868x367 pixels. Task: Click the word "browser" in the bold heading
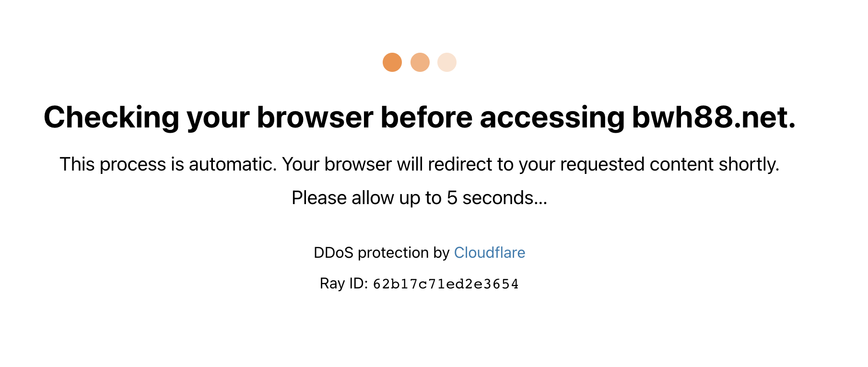pyautogui.click(x=315, y=117)
